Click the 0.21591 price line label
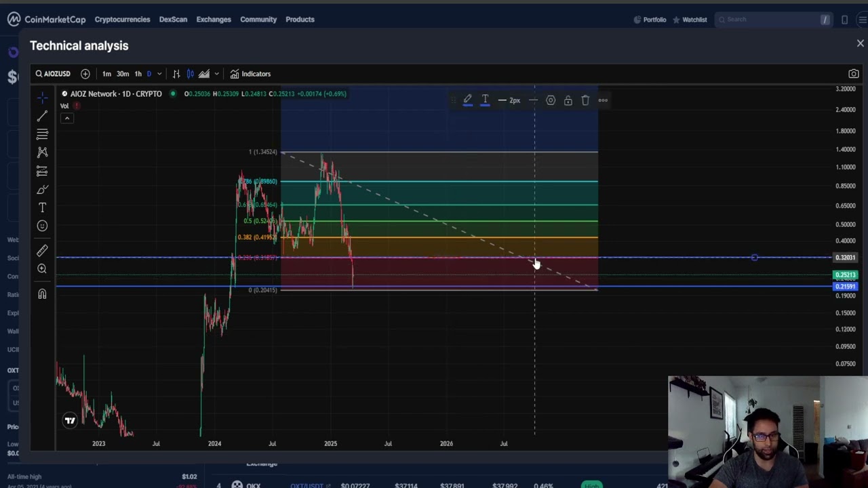The image size is (868, 488). 845,287
